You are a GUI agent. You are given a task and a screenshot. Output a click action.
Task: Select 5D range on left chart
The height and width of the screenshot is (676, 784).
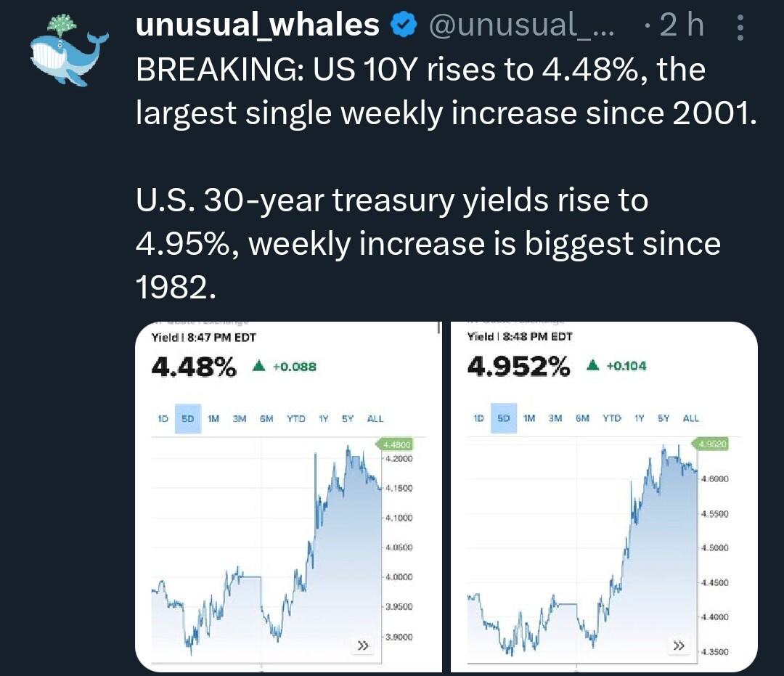pyautogui.click(x=188, y=419)
